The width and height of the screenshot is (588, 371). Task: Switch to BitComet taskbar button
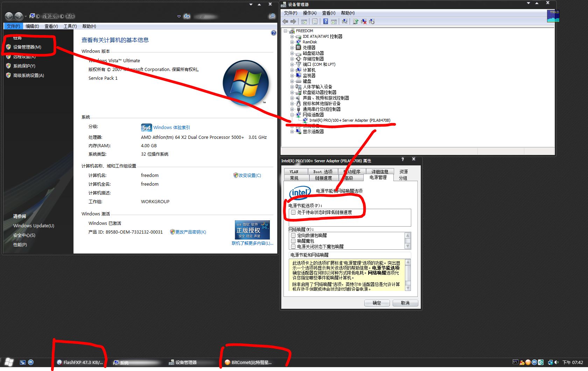coord(248,363)
